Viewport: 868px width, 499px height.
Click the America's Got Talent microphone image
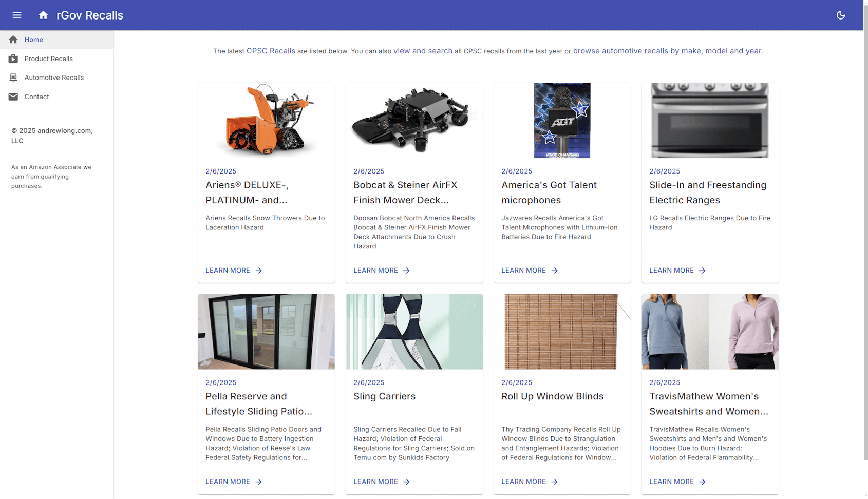[562, 121]
